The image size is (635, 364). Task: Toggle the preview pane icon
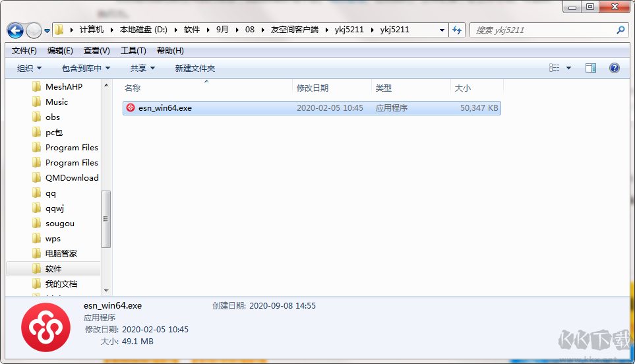coord(590,68)
